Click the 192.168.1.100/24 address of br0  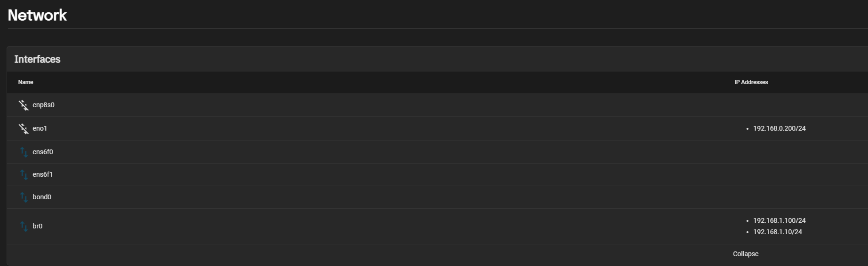(x=779, y=220)
